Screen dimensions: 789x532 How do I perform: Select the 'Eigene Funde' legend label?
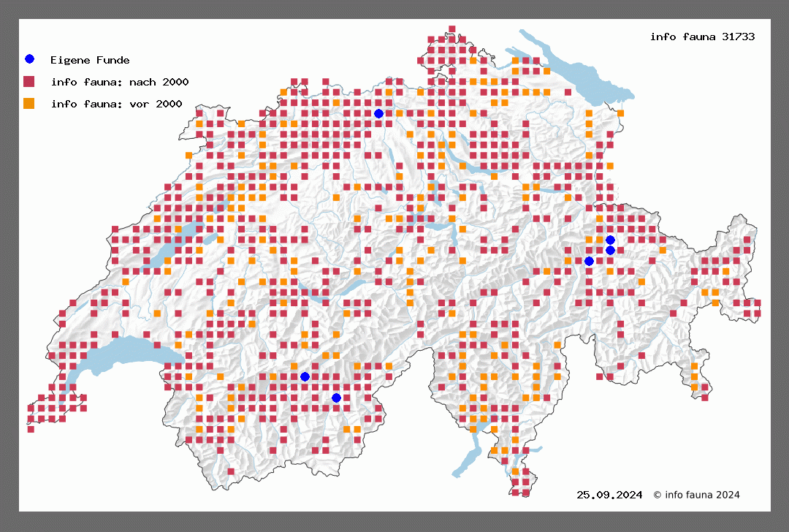tap(90, 60)
